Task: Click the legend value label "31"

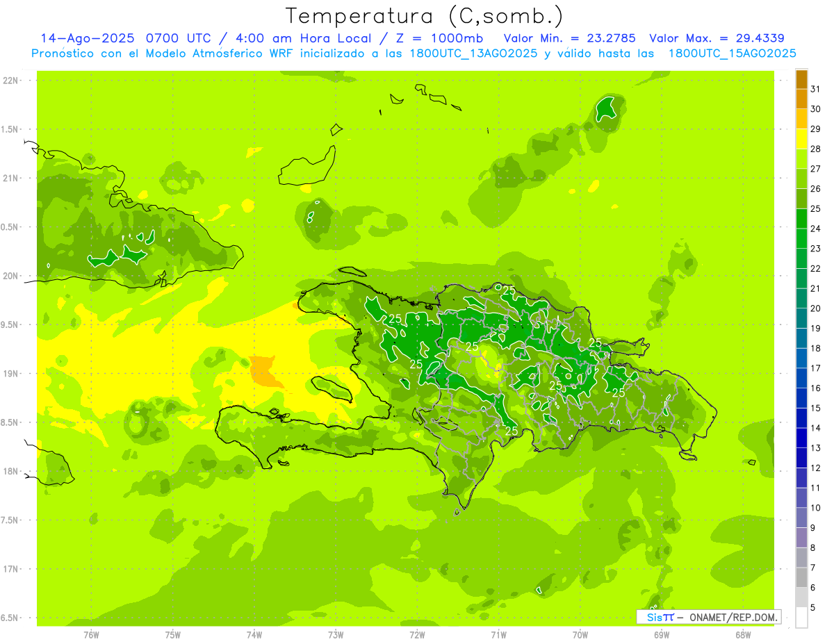Action: (816, 89)
